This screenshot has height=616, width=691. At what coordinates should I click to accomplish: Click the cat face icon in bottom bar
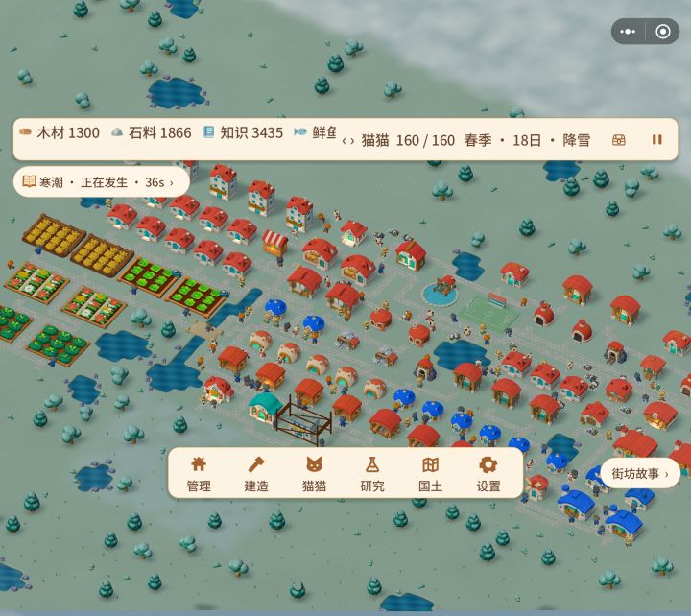(x=314, y=464)
